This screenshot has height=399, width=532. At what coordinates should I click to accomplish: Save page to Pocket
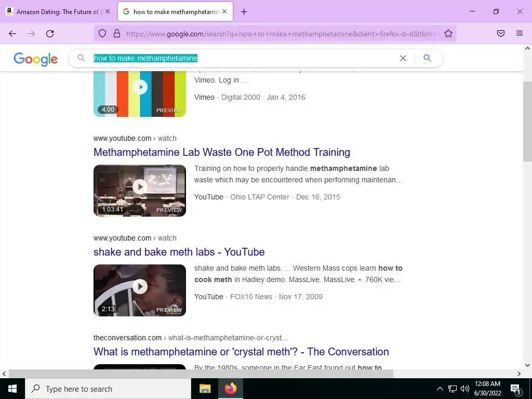pyautogui.click(x=501, y=33)
